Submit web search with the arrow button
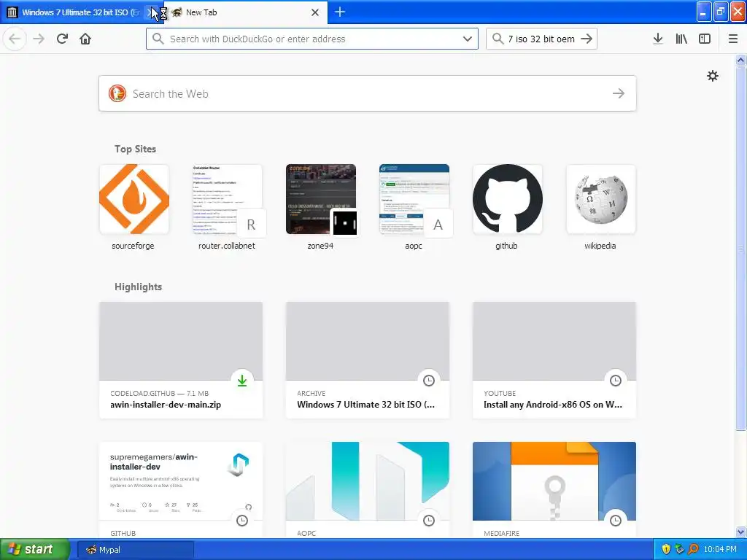747x560 pixels. tap(619, 93)
